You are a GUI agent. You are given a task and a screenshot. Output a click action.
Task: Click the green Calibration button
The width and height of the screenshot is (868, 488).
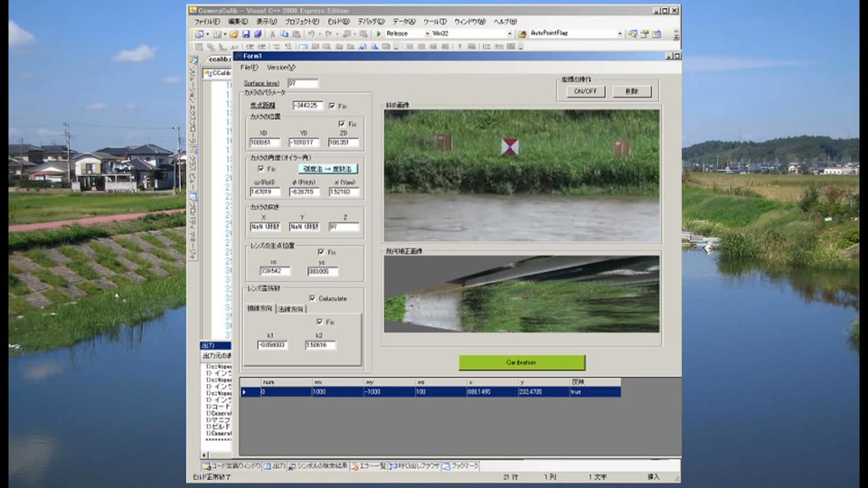coord(522,362)
